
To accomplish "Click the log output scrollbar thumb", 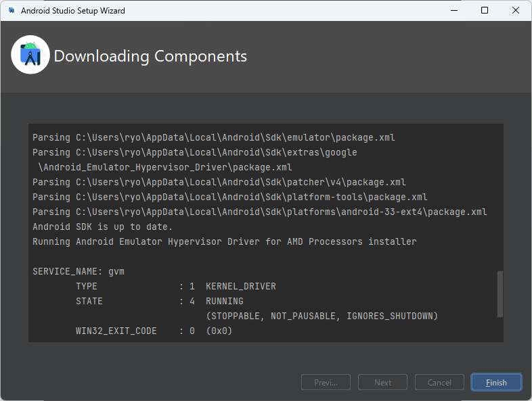I will point(500,294).
